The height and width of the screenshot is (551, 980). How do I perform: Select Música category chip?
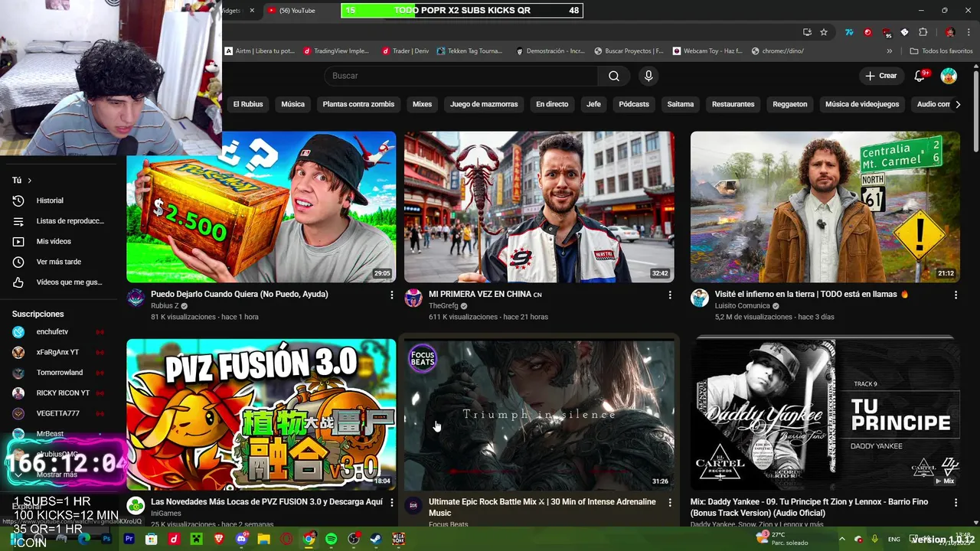point(292,104)
